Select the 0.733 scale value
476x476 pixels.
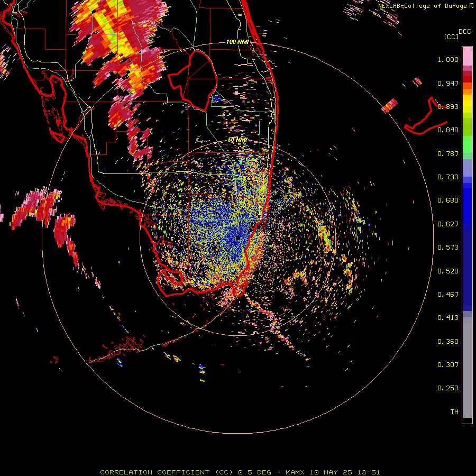(x=448, y=177)
